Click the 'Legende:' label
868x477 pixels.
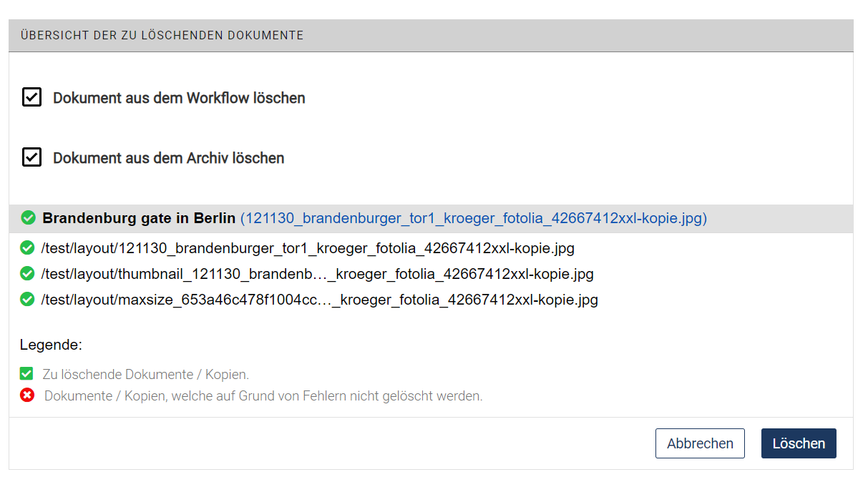pos(51,344)
